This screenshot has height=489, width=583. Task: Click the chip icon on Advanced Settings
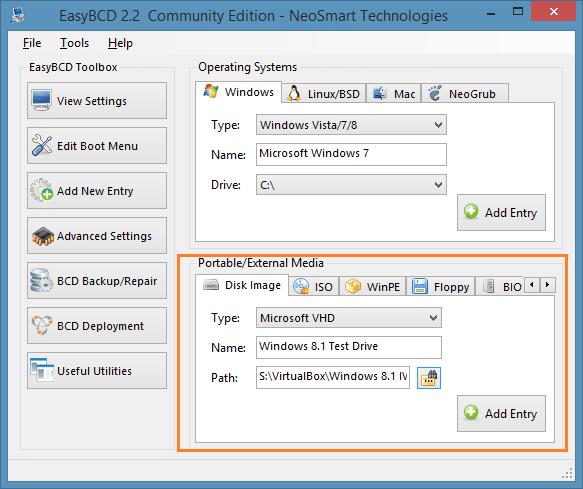(43, 236)
